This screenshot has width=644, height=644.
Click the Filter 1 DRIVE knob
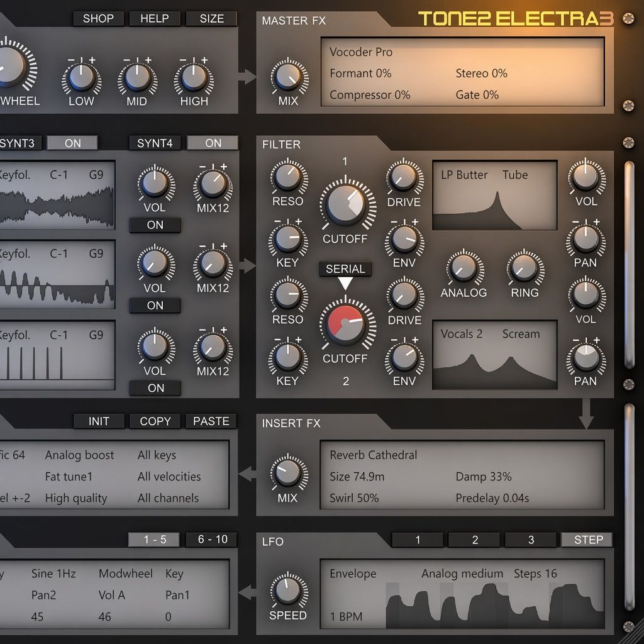(x=404, y=177)
